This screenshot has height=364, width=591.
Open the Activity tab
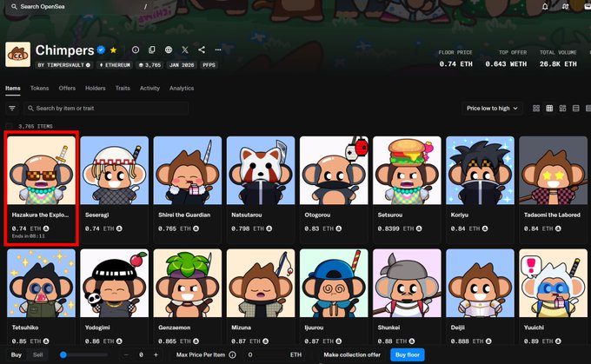149,88
